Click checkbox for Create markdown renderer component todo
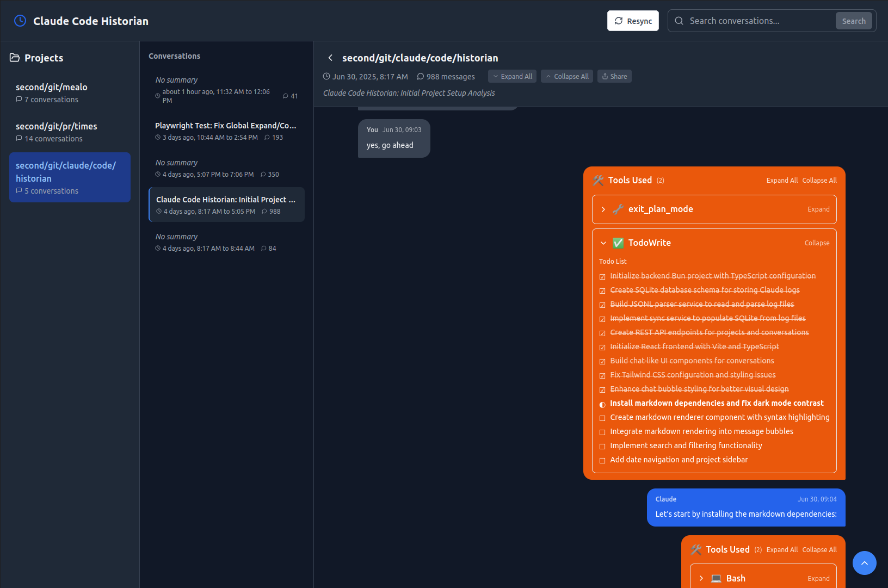 click(x=602, y=418)
